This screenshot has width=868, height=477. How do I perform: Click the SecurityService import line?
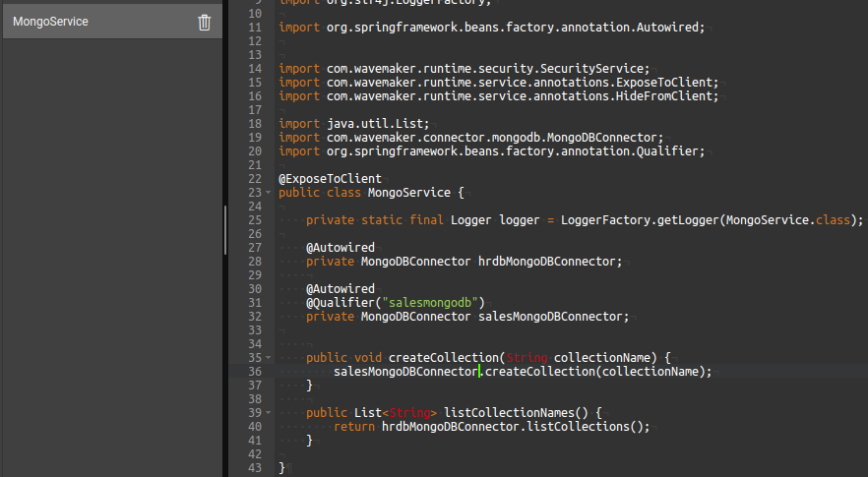point(463,69)
